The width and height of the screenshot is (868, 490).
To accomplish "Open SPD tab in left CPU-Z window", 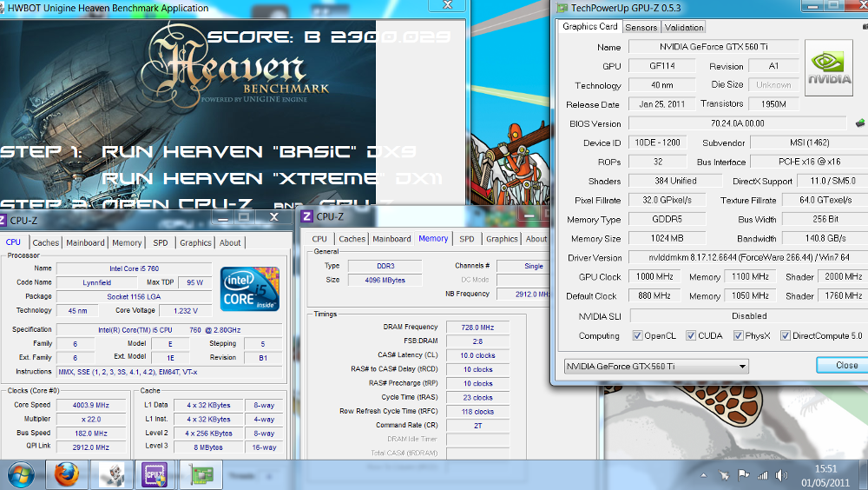I will coord(161,242).
